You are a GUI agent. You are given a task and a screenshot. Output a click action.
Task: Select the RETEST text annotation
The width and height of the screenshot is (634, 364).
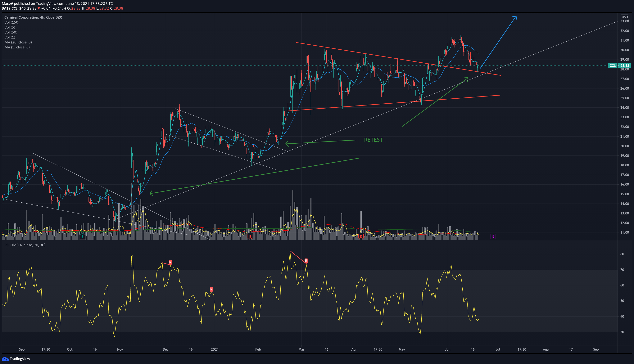373,140
